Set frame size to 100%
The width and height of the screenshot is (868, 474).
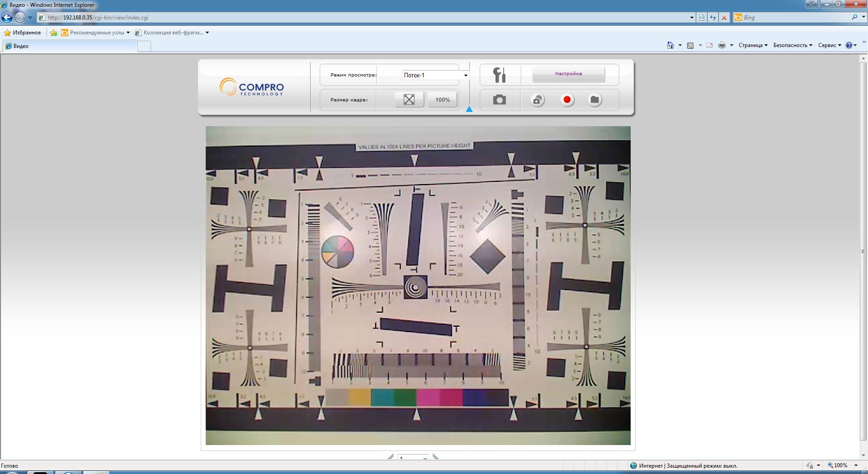(x=442, y=100)
